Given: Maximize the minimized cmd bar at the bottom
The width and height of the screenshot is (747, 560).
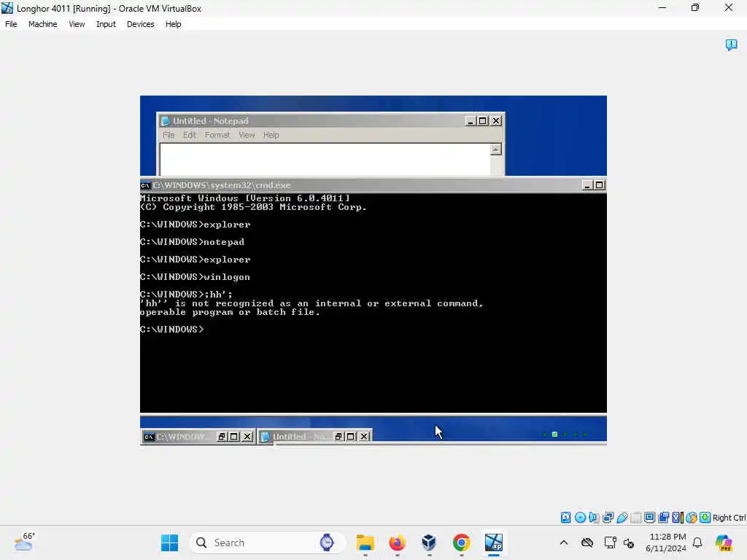Looking at the screenshot, I should click(x=234, y=437).
